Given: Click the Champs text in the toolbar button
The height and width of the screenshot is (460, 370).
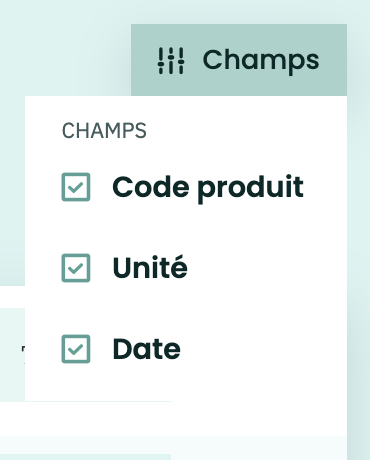Looking at the screenshot, I should click(x=261, y=61).
